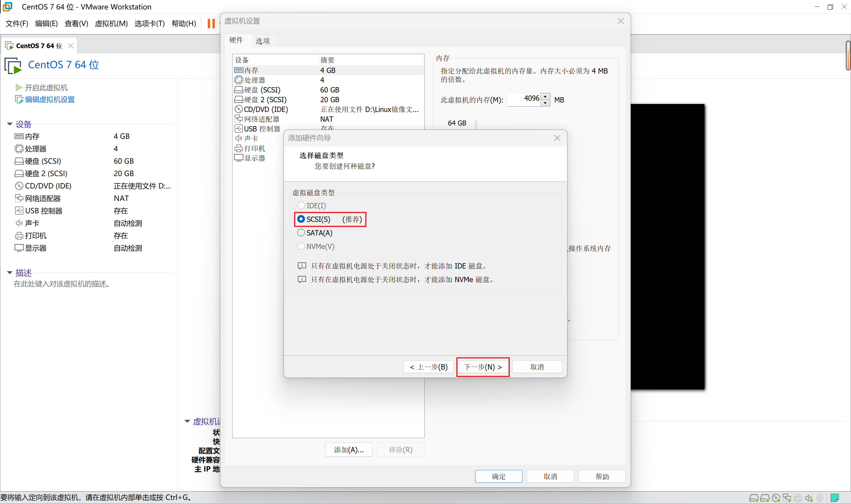The height and width of the screenshot is (504, 851).
Task: Click the 编辑虚拟机设置 link
Action: 50,100
